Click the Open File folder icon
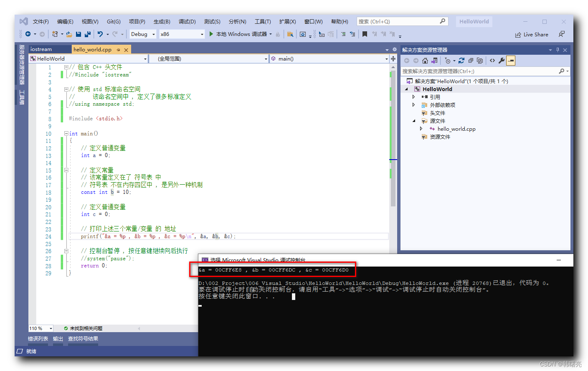The height and width of the screenshot is (371, 588). point(69,34)
